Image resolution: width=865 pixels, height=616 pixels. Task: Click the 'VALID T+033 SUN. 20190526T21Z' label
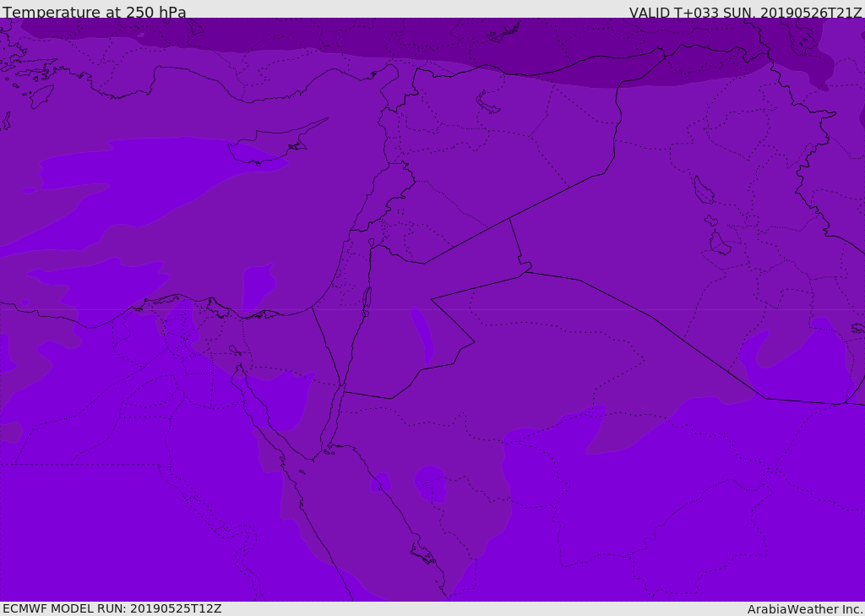pos(745,13)
